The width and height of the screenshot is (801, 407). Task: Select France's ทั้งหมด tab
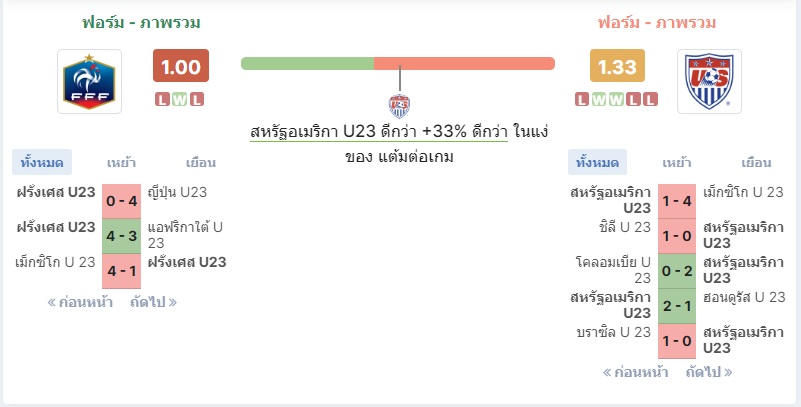click(x=42, y=162)
